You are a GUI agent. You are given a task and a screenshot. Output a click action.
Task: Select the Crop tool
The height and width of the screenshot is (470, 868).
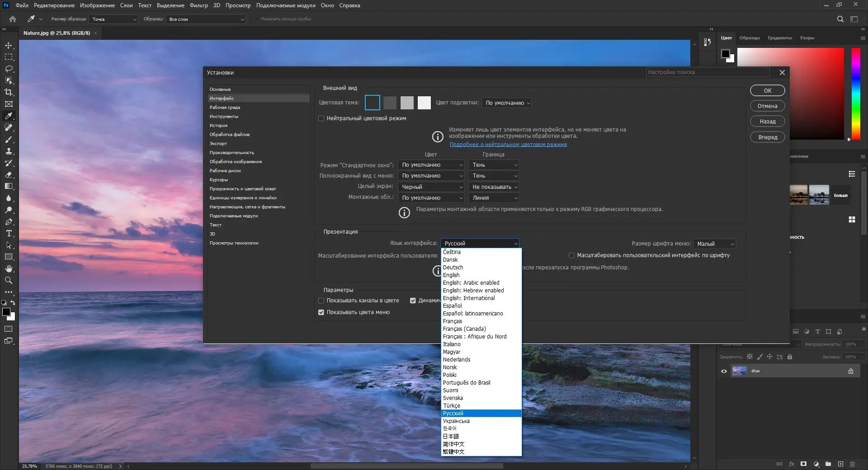tap(9, 92)
